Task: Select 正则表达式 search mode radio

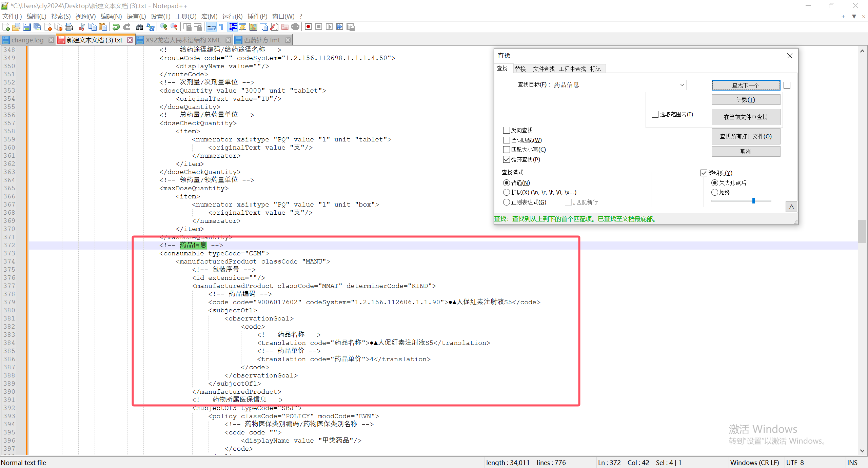Action: [507, 202]
